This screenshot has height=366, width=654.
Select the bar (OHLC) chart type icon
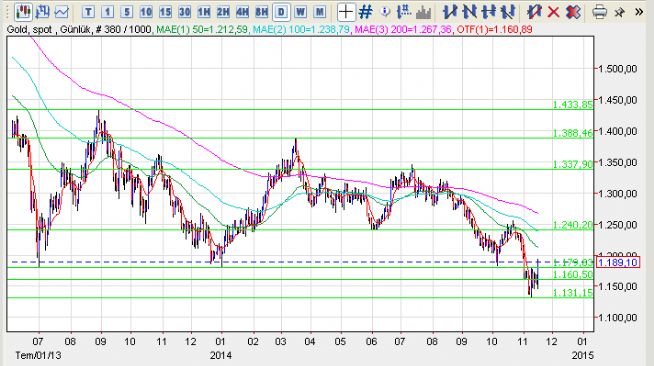click(42, 12)
